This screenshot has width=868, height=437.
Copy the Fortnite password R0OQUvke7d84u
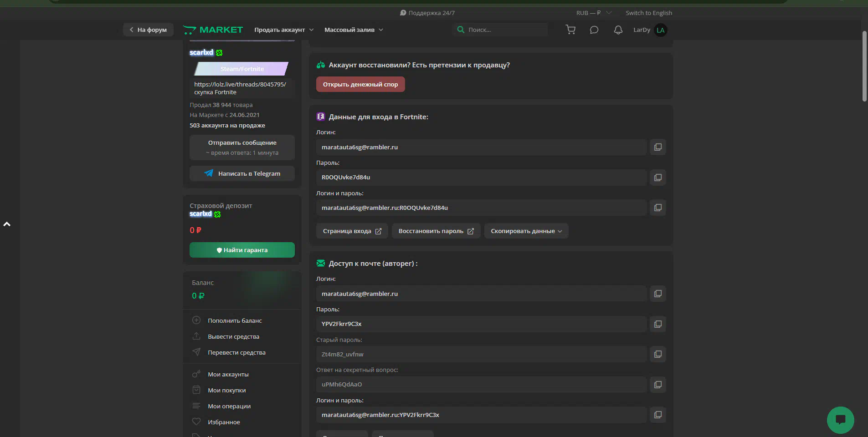tap(657, 178)
